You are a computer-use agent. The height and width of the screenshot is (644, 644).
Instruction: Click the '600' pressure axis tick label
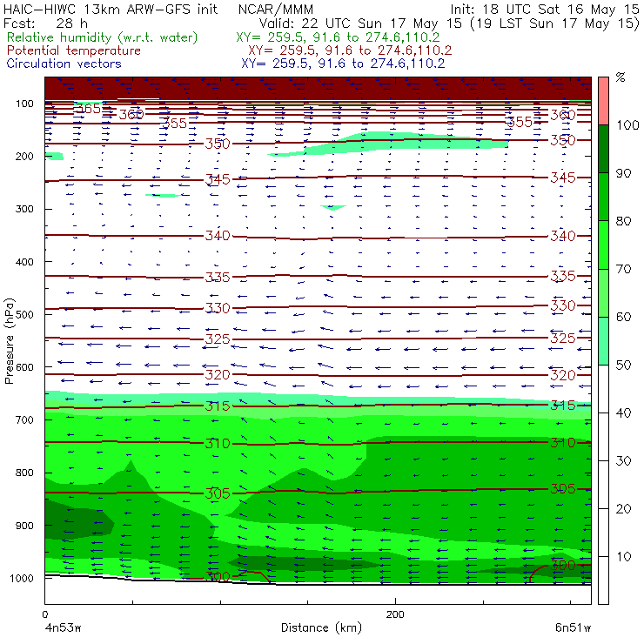24,367
